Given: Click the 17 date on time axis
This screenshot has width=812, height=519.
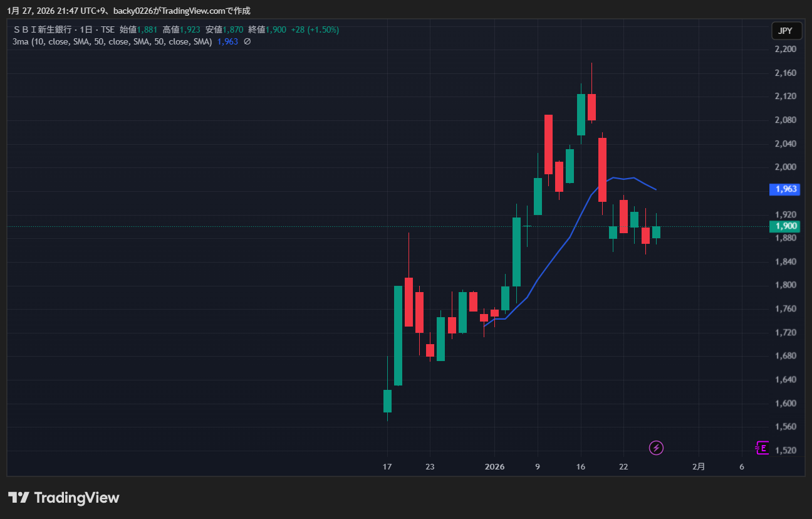Looking at the screenshot, I should click(x=387, y=467).
